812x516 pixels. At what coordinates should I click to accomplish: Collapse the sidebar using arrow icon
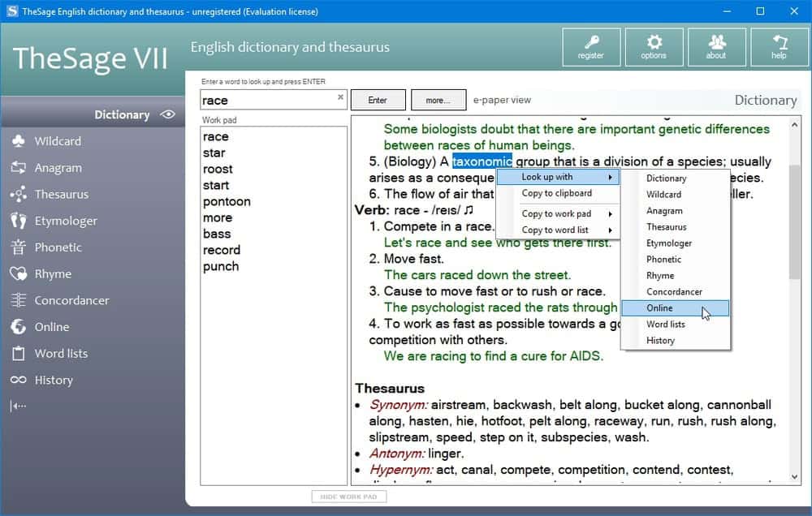pyautogui.click(x=18, y=406)
